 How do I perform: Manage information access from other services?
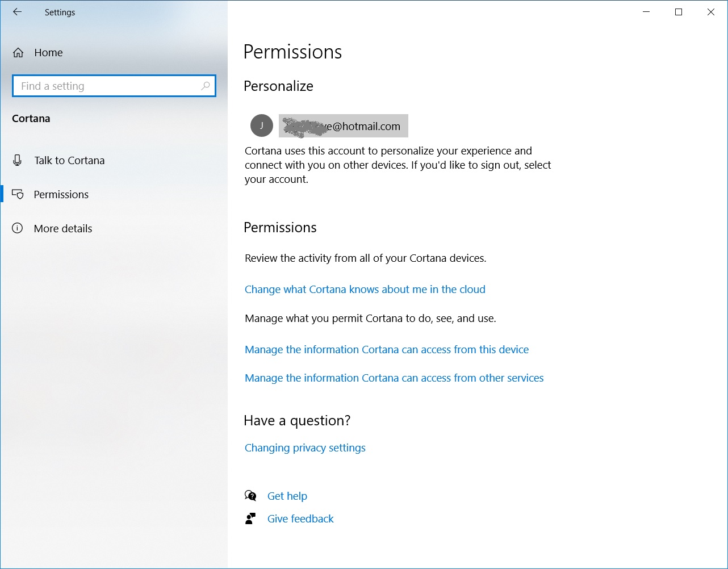pos(394,378)
